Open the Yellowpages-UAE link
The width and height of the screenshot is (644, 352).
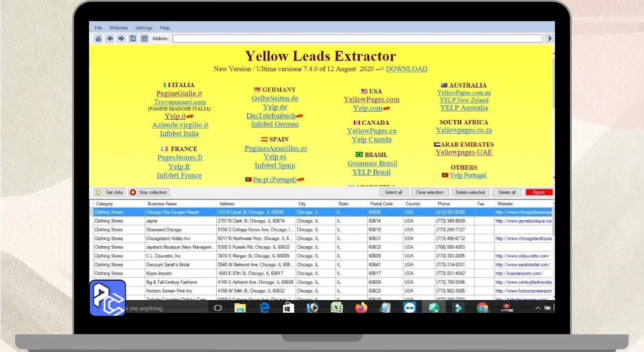(464, 152)
